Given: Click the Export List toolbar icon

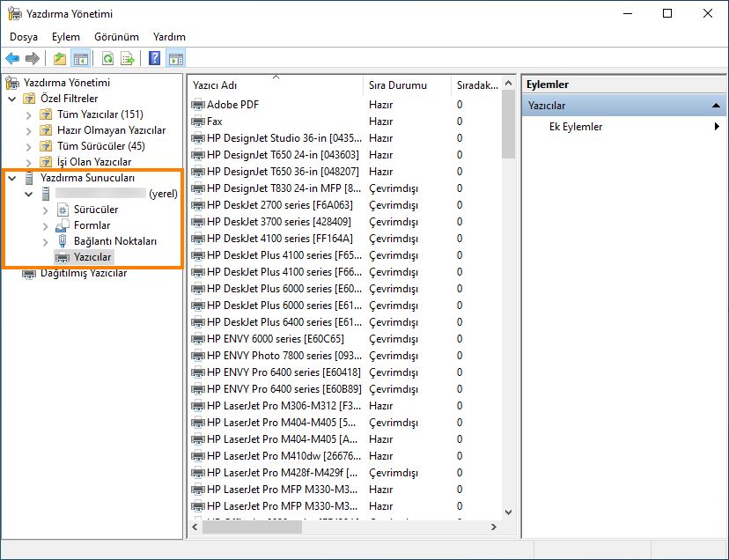Looking at the screenshot, I should pos(128,59).
